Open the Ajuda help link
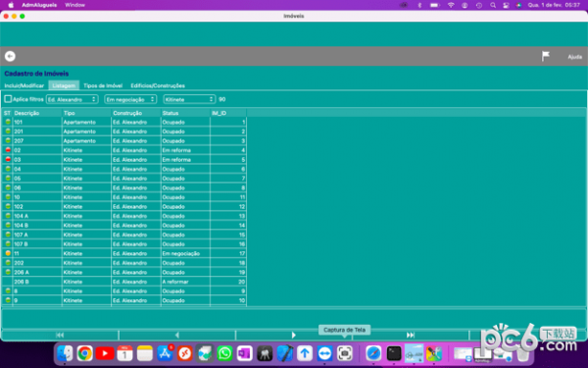The height and width of the screenshot is (368, 588). pyautogui.click(x=574, y=57)
